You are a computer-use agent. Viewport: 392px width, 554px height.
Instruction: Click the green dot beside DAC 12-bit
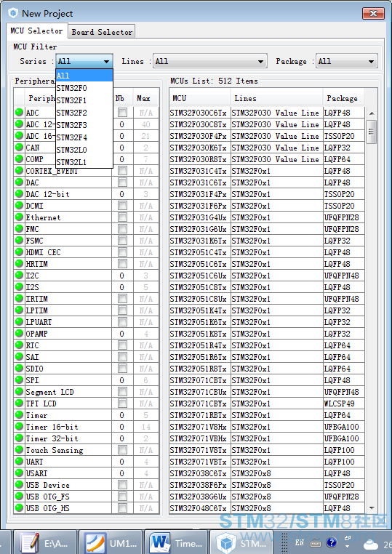[x=19, y=194]
